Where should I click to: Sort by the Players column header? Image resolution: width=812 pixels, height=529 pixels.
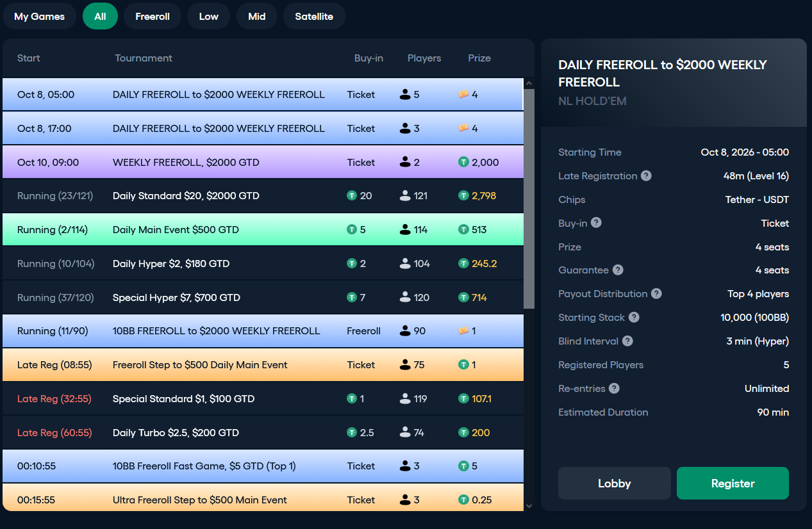424,58
